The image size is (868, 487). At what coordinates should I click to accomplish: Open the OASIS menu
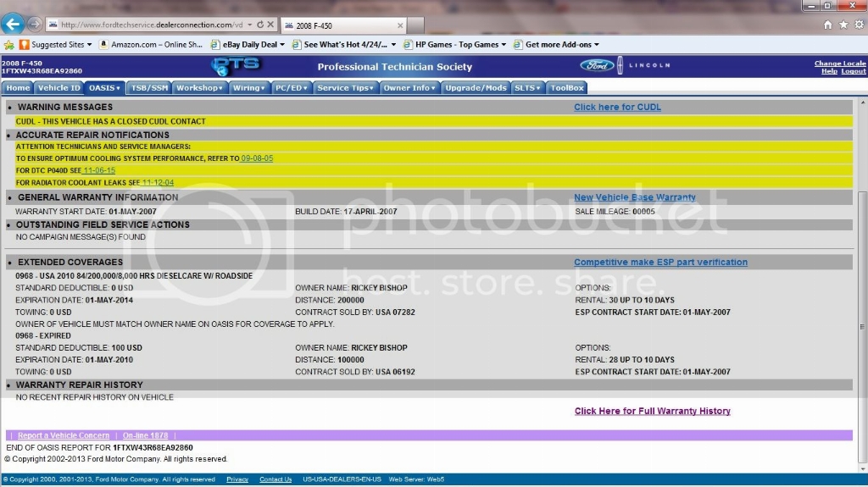coord(104,88)
